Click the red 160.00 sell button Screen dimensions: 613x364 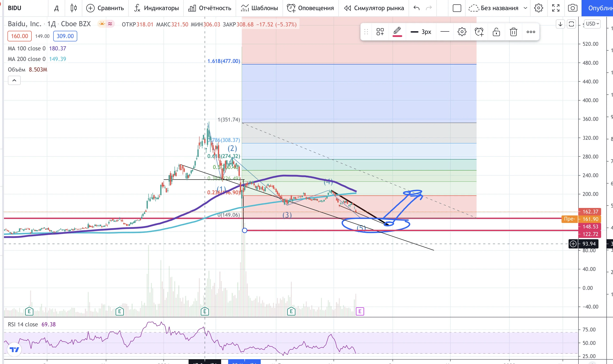pyautogui.click(x=20, y=36)
